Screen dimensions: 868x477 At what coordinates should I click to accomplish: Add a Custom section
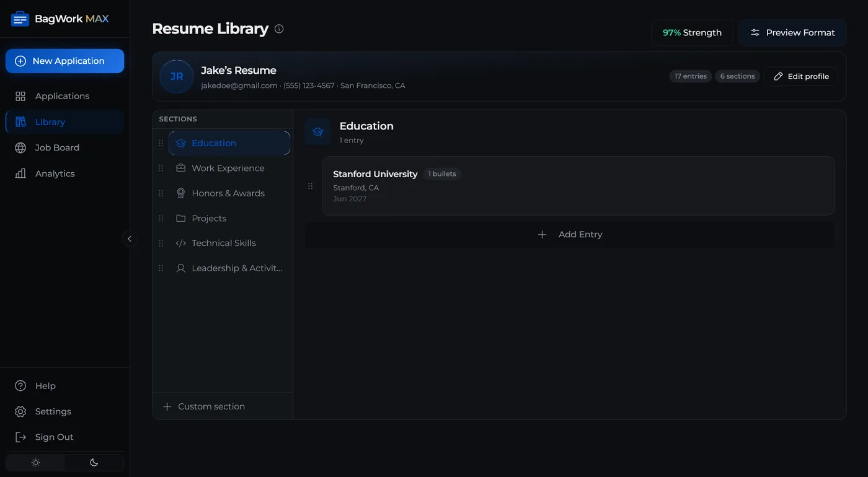click(x=223, y=406)
